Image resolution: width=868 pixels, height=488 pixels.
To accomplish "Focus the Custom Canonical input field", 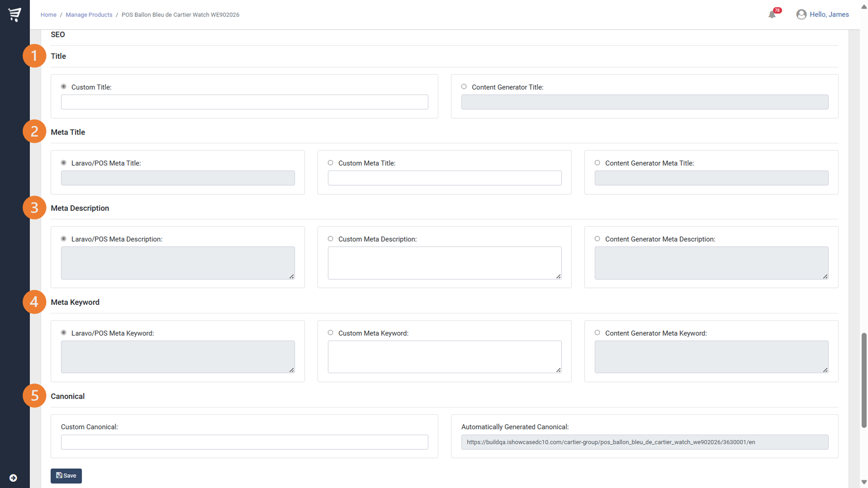I will (244, 442).
